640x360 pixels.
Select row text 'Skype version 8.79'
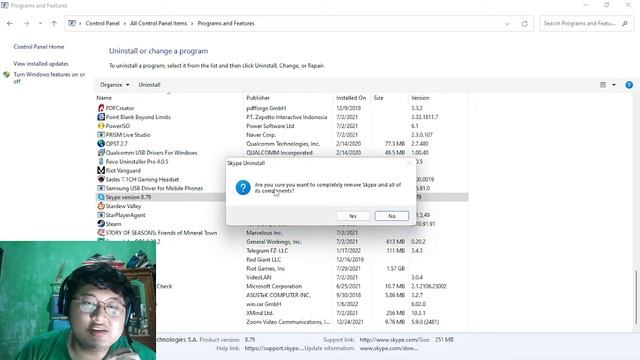pyautogui.click(x=128, y=197)
